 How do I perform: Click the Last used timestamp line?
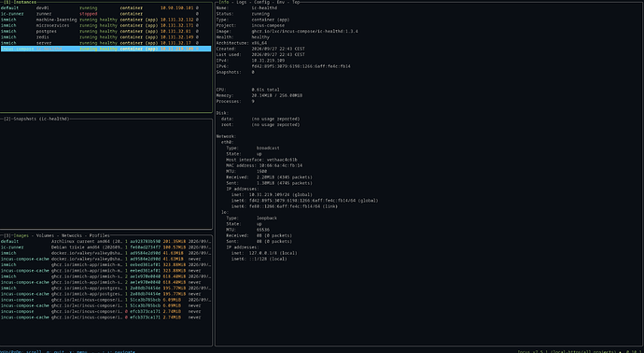260,54
